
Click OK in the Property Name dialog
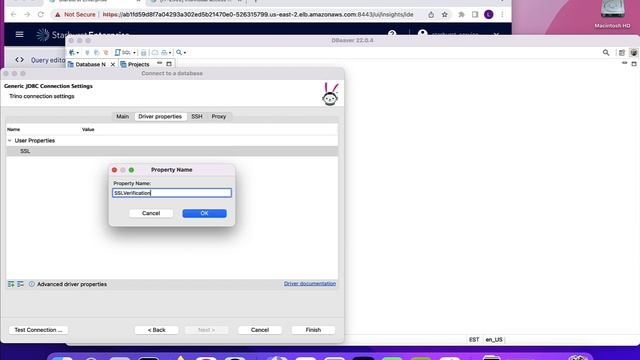204,213
